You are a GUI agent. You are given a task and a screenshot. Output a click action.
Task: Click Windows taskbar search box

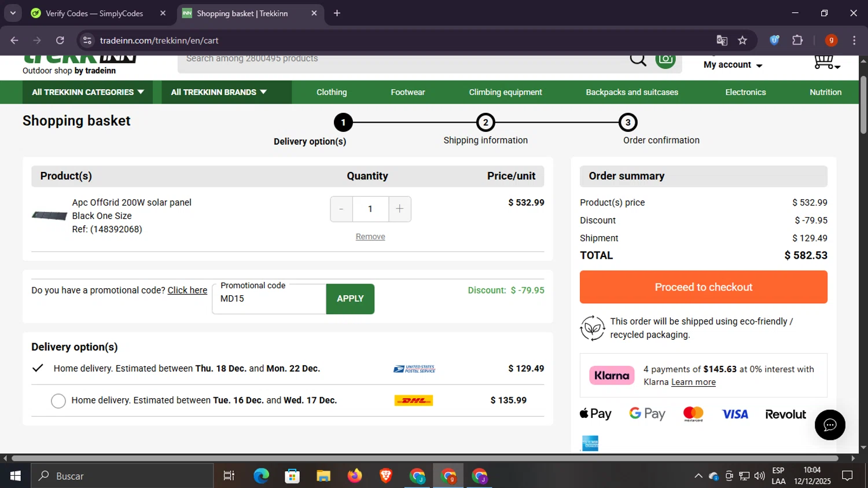[x=122, y=476]
